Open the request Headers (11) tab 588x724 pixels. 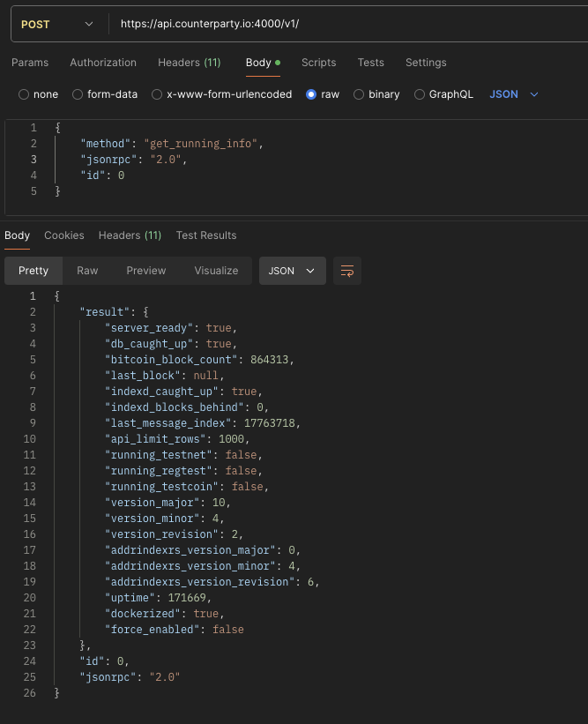point(190,63)
